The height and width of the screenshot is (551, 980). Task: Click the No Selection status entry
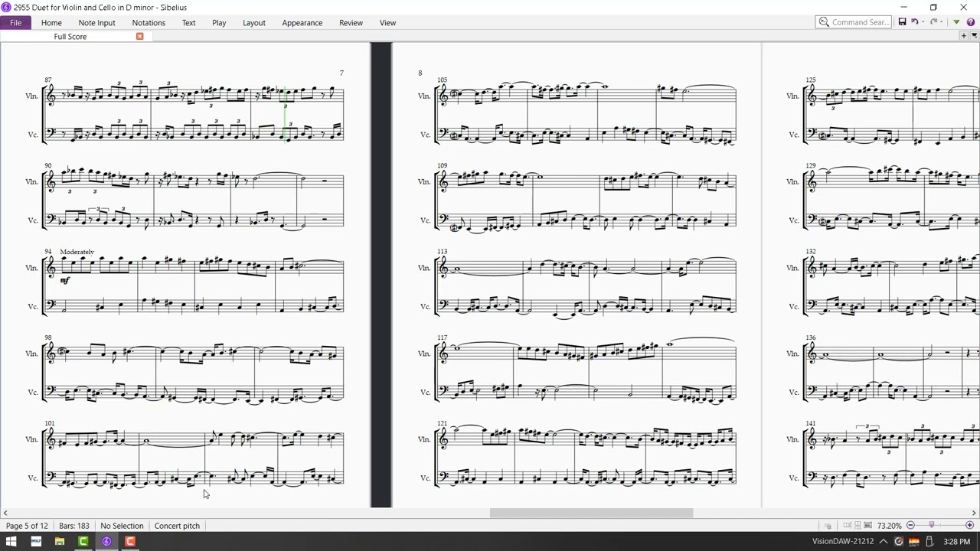pos(122,526)
